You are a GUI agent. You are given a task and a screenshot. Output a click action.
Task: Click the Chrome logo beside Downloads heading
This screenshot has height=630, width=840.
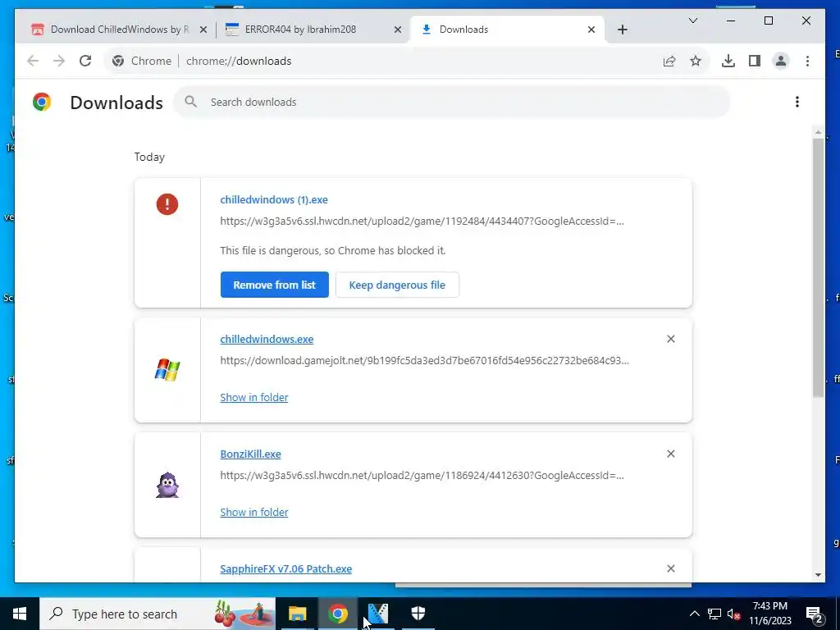[x=42, y=102]
